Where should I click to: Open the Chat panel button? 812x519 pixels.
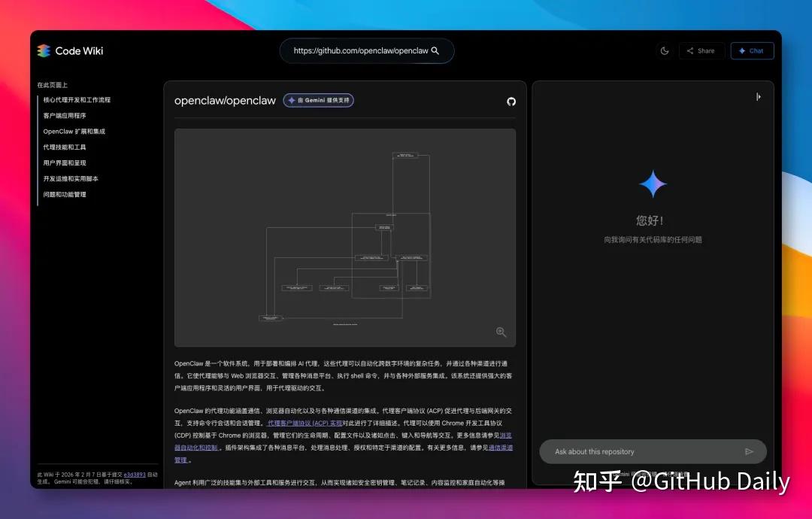tap(751, 51)
